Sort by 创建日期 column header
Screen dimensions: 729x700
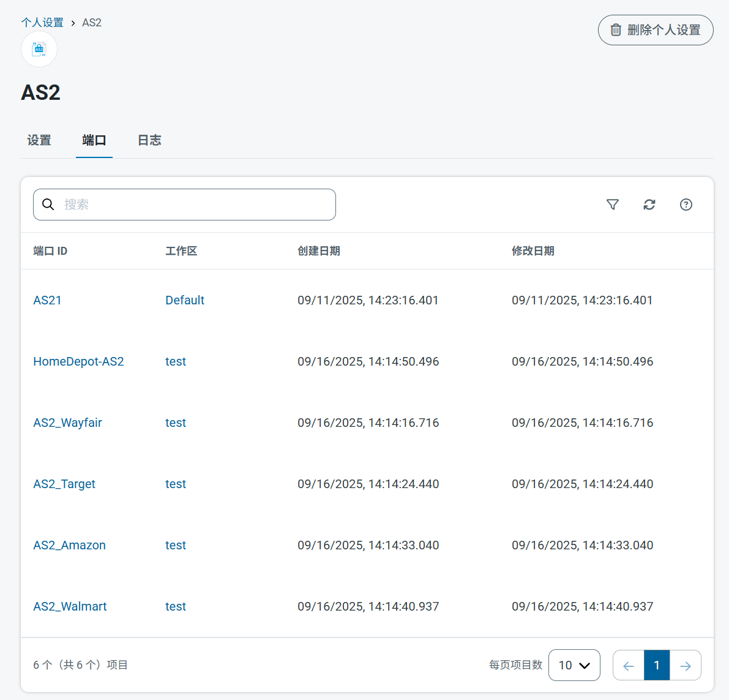pyautogui.click(x=319, y=251)
